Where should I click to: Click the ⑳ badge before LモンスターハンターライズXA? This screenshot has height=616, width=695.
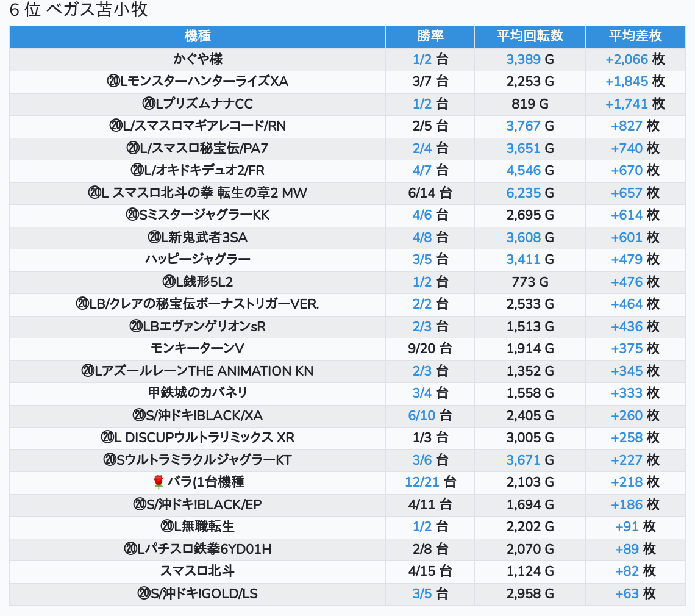tap(113, 82)
